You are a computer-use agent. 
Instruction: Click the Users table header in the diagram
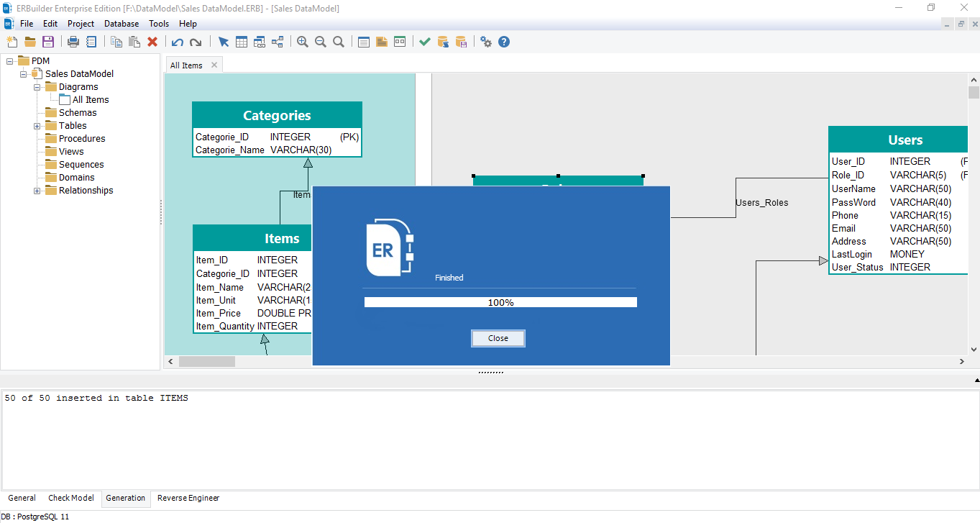click(905, 140)
